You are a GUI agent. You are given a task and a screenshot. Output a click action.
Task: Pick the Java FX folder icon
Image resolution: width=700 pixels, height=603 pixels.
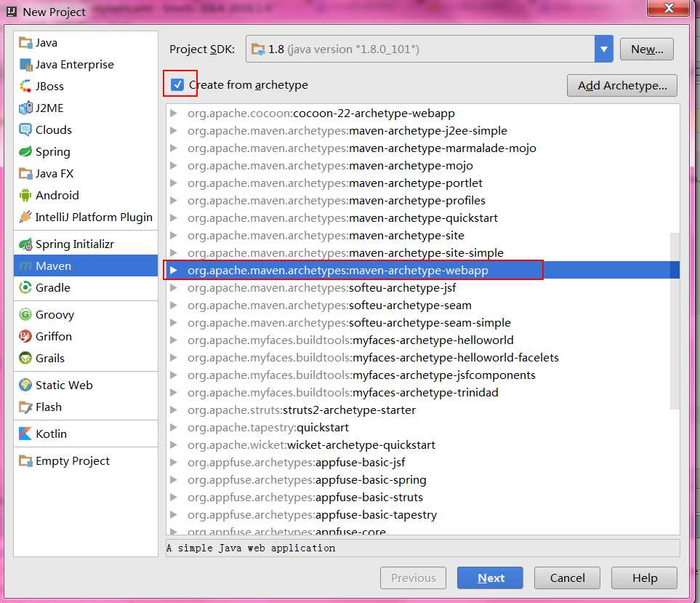(x=25, y=173)
